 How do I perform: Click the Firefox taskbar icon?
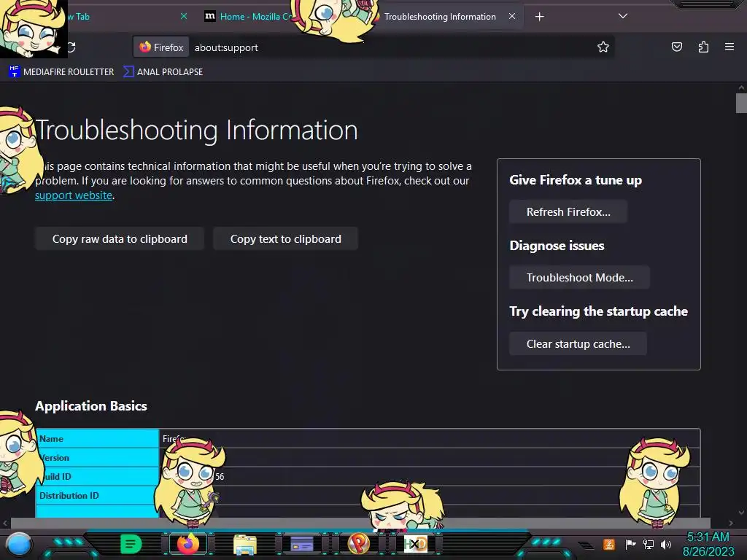187,544
